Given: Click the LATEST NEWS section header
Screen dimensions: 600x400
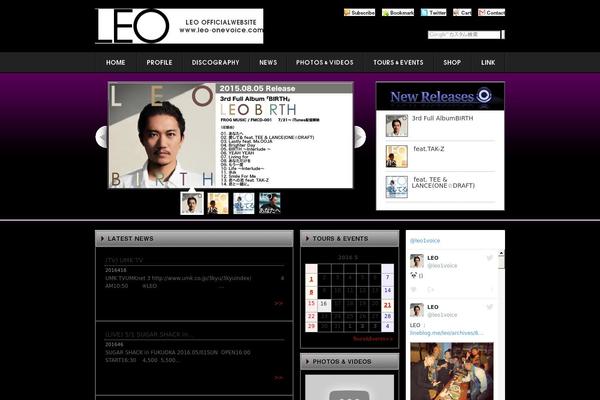Looking at the screenshot, I should pos(194,238).
